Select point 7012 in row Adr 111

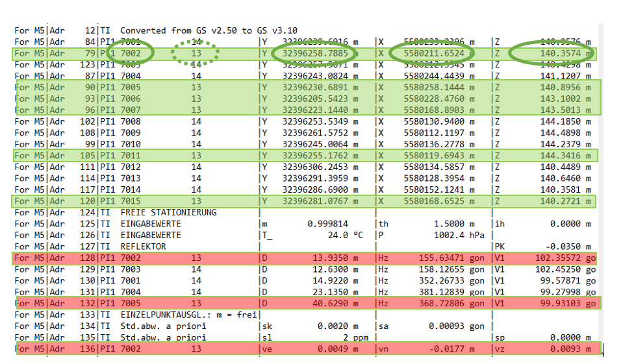131,167
